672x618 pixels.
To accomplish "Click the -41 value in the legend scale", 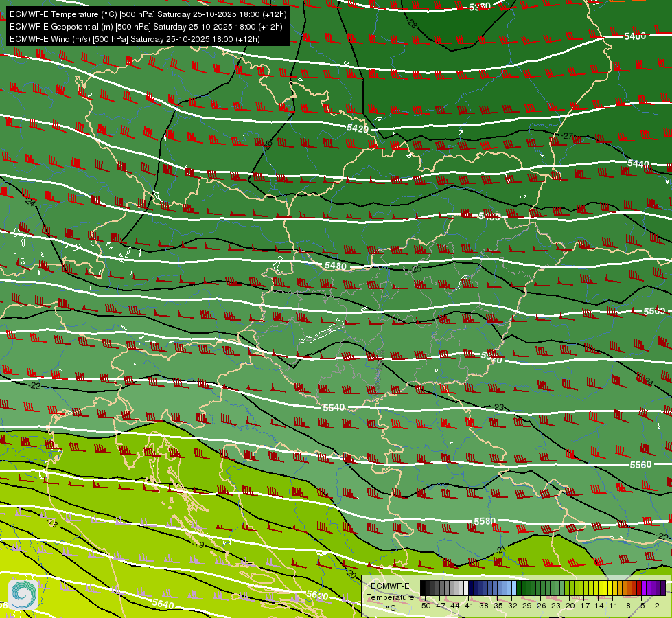I will click(x=468, y=606).
